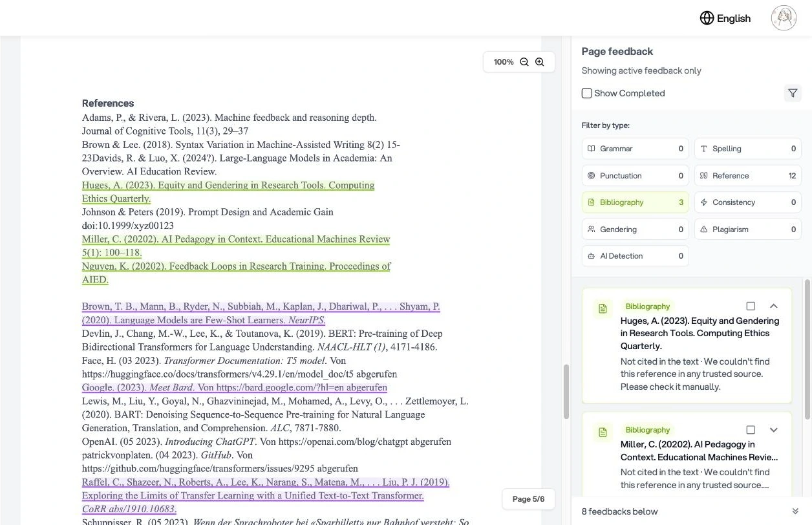Image resolution: width=812 pixels, height=525 pixels.
Task: Click the Gendering people icon
Action: pyautogui.click(x=591, y=230)
